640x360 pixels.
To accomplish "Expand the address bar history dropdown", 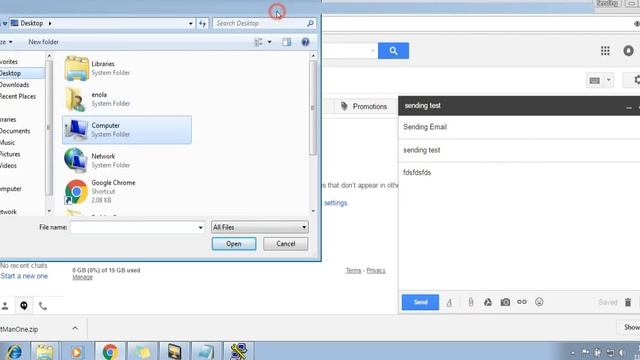I will [191, 24].
